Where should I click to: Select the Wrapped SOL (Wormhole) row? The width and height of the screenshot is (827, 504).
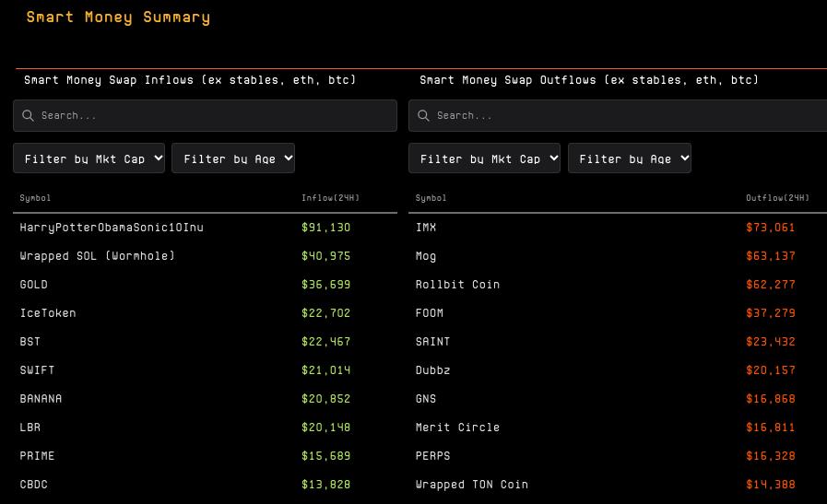(x=97, y=256)
